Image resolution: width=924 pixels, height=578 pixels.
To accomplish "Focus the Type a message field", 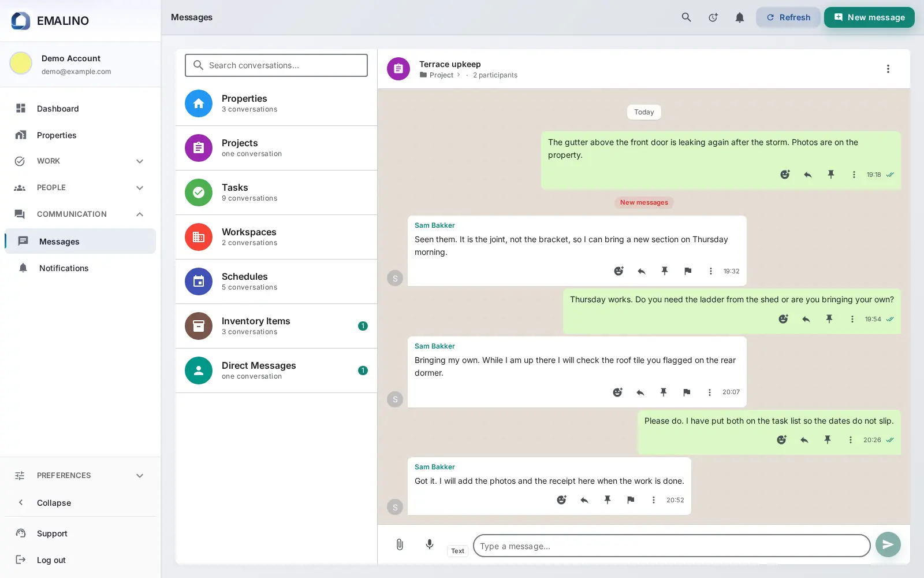I will point(672,546).
